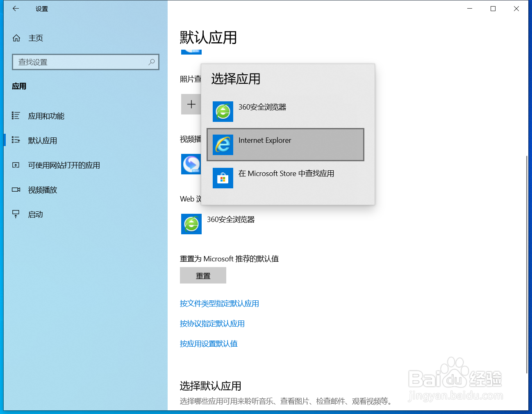Open 可使用网站打开的应用 section
This screenshot has height=414, width=532.
[x=63, y=165]
